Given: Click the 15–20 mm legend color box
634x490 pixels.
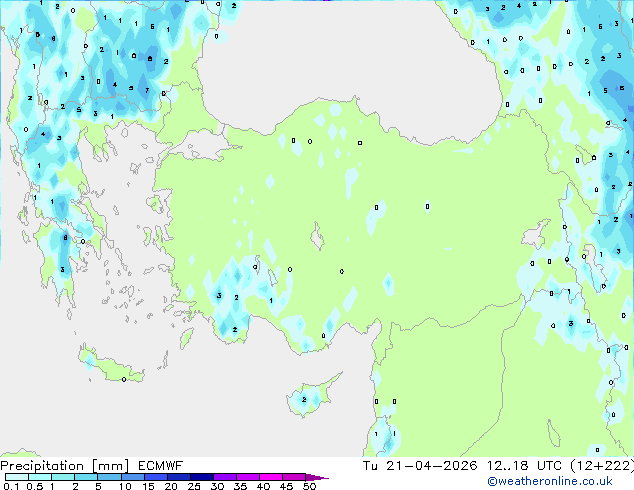Looking at the screenshot, I should tap(155, 477).
